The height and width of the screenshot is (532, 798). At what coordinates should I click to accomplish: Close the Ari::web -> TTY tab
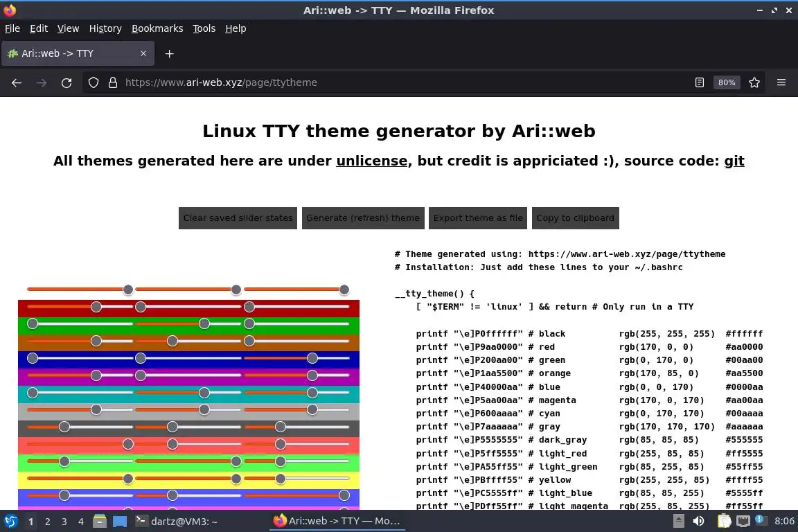coord(143,53)
